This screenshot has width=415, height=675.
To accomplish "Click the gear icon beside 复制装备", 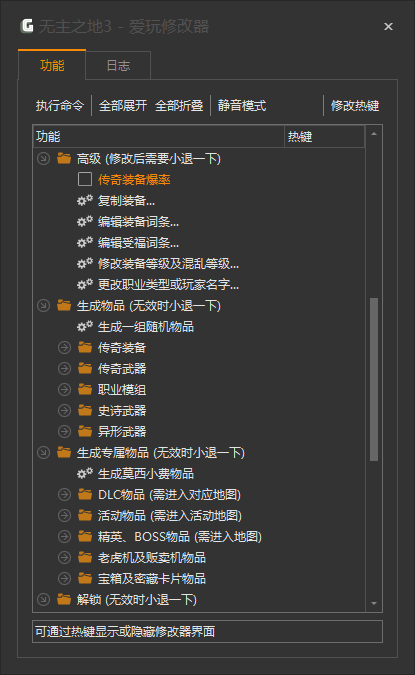I will pos(85,201).
